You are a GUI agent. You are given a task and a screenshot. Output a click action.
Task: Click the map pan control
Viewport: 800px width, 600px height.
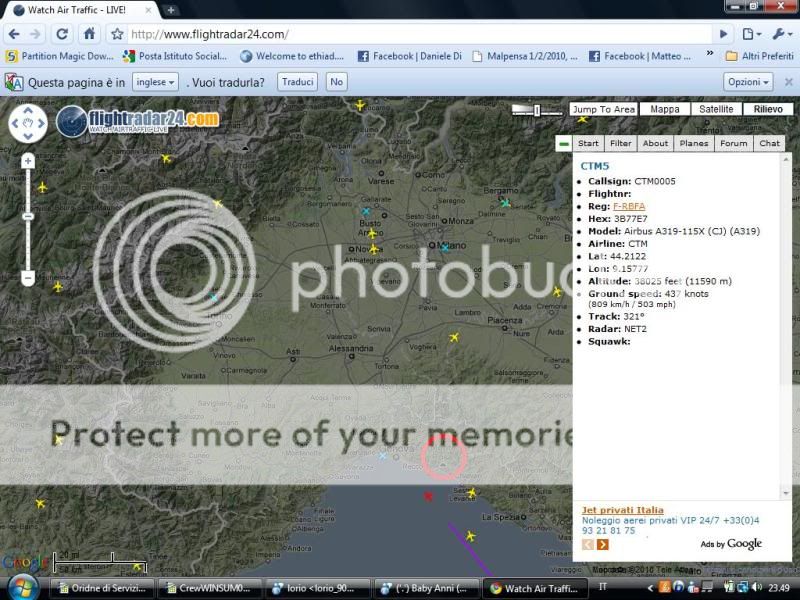tap(28, 123)
